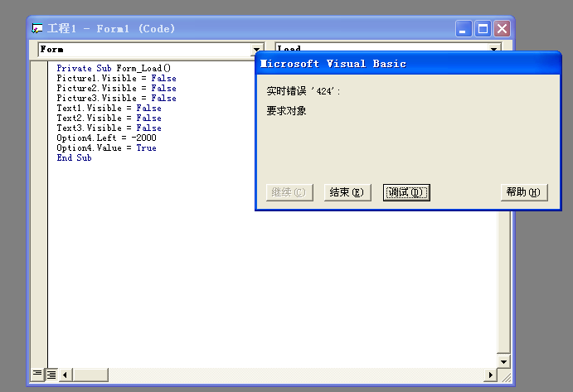
Task: Close the Form1 code window
Action: [x=502, y=29]
